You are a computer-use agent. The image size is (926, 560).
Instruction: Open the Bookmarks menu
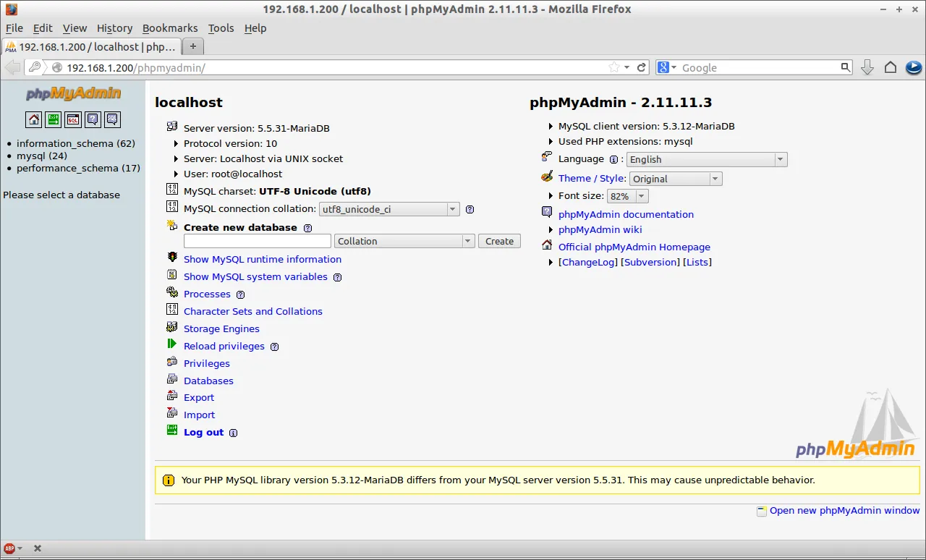tap(170, 28)
